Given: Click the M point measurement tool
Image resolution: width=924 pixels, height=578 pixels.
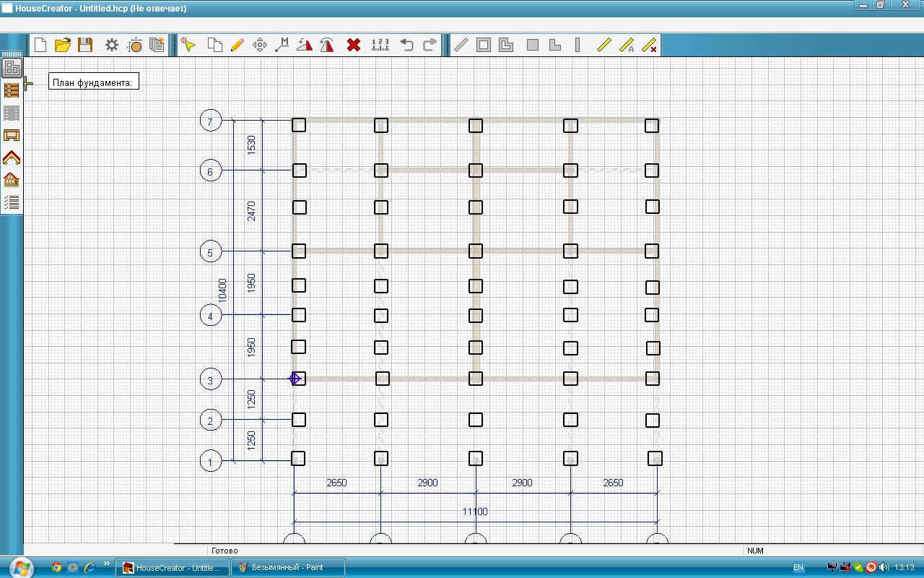Looking at the screenshot, I should [x=282, y=45].
